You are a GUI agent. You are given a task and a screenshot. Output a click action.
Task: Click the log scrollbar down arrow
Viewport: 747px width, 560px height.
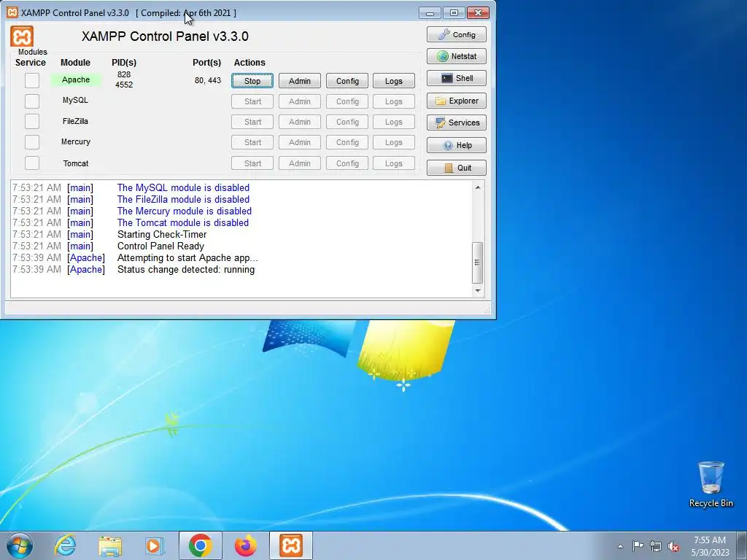pos(478,290)
